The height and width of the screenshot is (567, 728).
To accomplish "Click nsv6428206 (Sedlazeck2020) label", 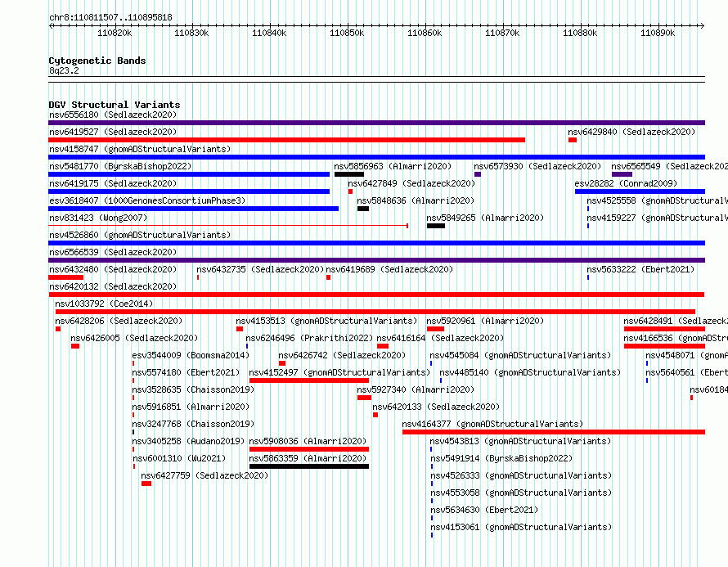I will click(x=119, y=321).
